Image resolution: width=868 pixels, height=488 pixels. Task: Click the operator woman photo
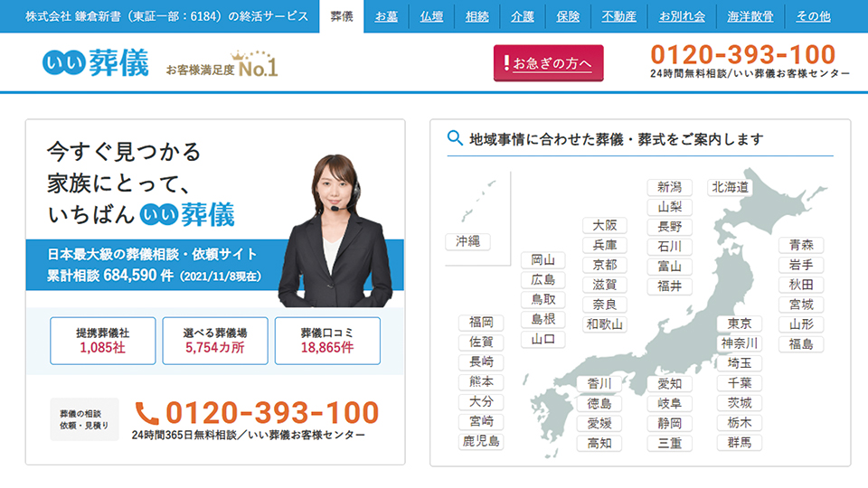tap(336, 230)
